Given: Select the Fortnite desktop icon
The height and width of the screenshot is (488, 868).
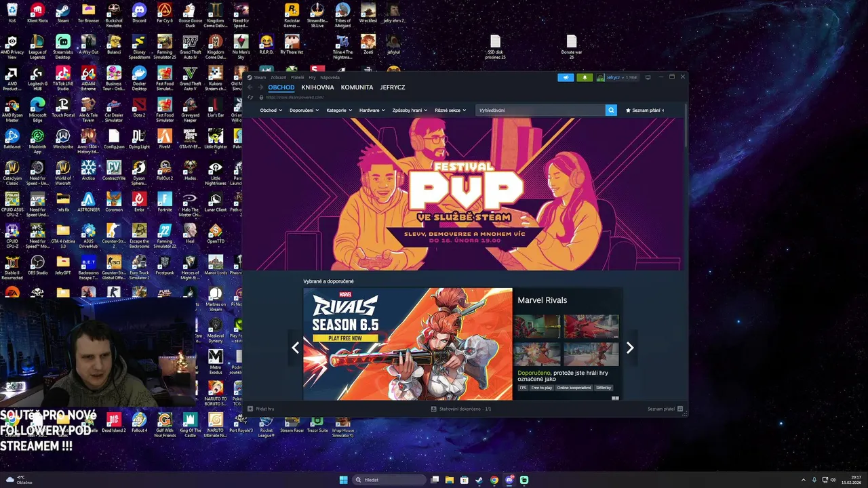Looking at the screenshot, I should 165,202.
